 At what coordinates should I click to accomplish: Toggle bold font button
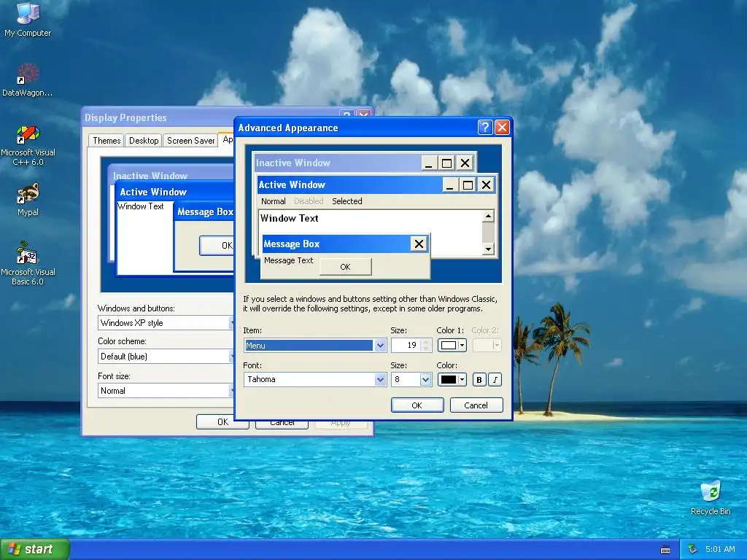pyautogui.click(x=479, y=379)
